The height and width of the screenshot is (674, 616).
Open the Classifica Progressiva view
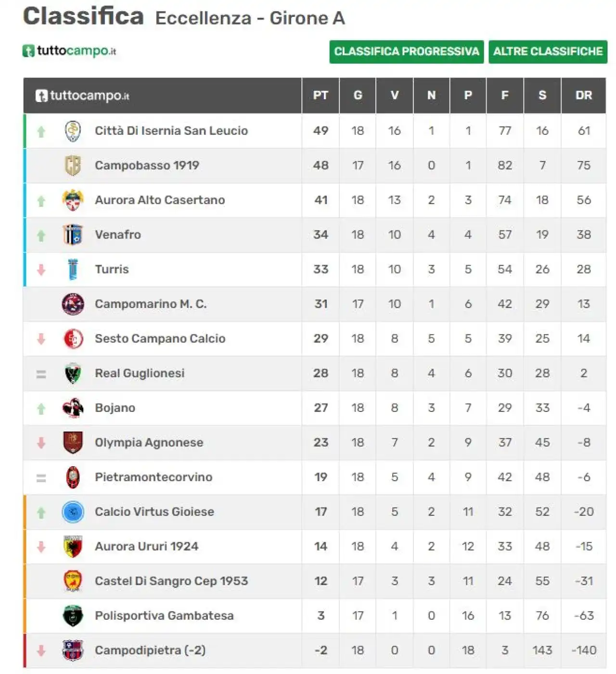pyautogui.click(x=407, y=51)
